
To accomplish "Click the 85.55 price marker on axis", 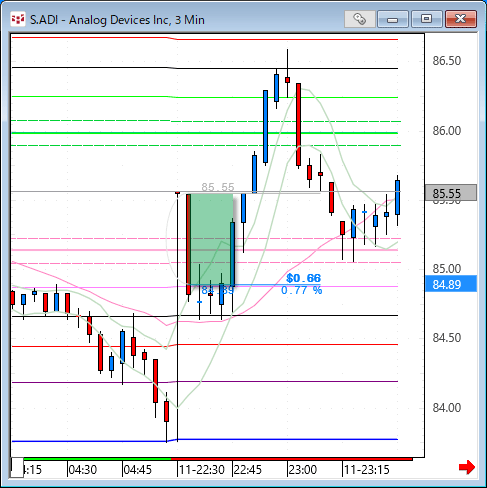I will (x=451, y=193).
